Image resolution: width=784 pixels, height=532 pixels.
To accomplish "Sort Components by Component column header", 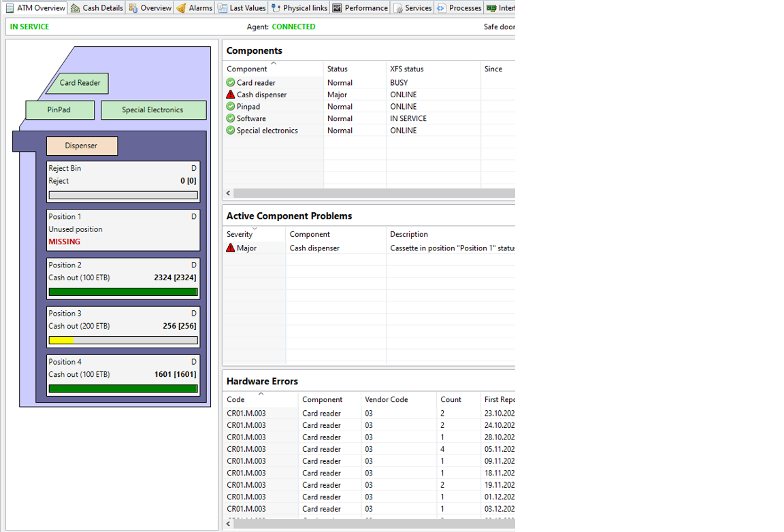I will 247,69.
